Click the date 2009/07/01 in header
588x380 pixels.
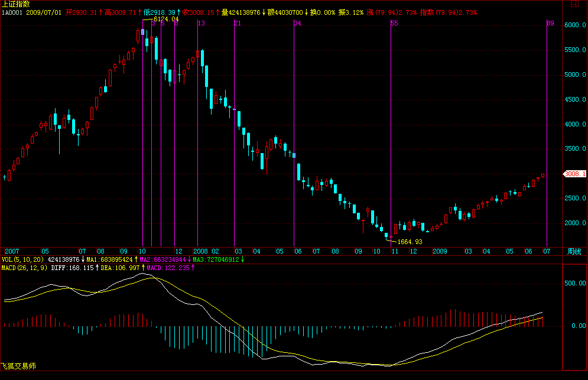click(x=44, y=12)
